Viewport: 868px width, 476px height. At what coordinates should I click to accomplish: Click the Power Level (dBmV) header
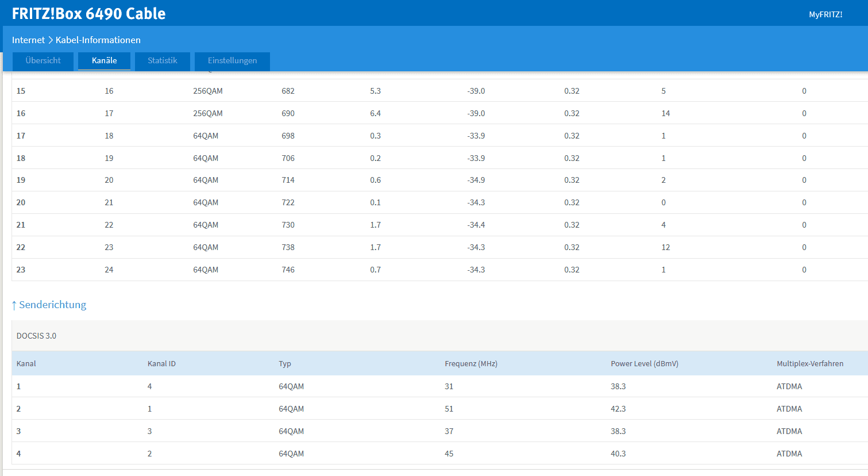click(645, 364)
